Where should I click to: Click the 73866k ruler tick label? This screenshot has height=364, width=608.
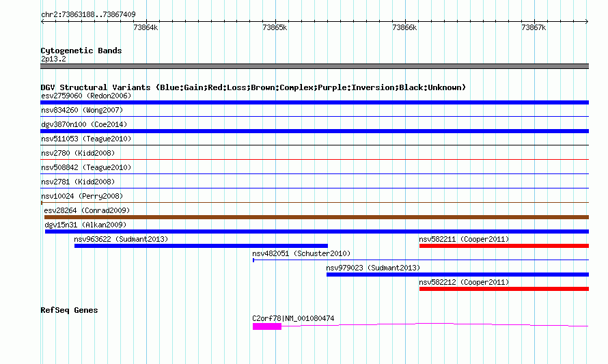point(404,27)
